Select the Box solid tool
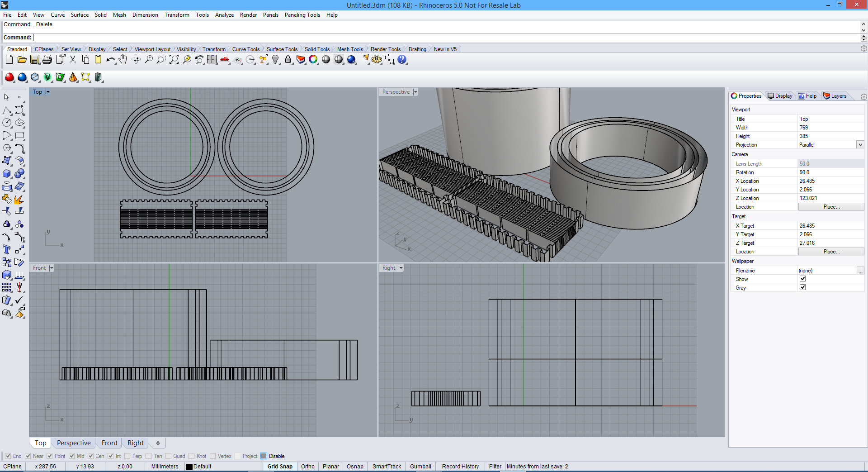Image resolution: width=868 pixels, height=472 pixels. (7, 173)
